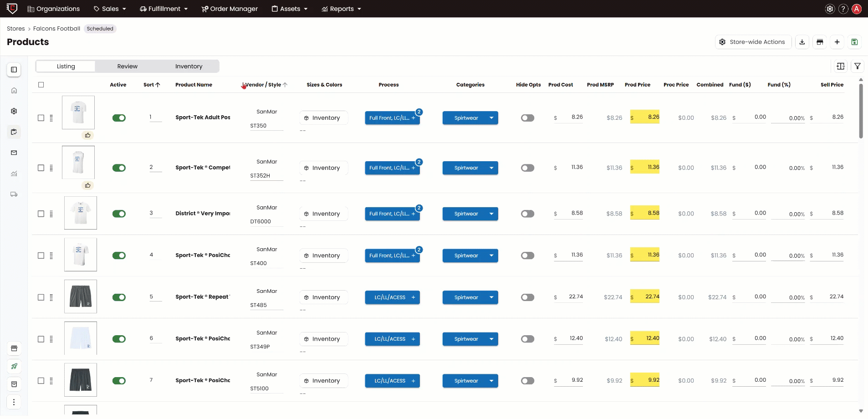Toggle Hide Opts switch for ST5100 row
Viewport: 868px width, 419px height.
coord(527,381)
